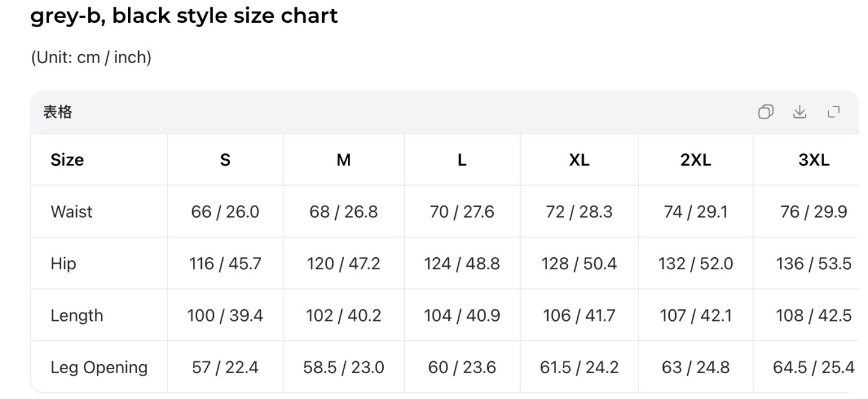The width and height of the screenshot is (868, 399).
Task: Expand the table to fullscreen
Action: coord(833,112)
